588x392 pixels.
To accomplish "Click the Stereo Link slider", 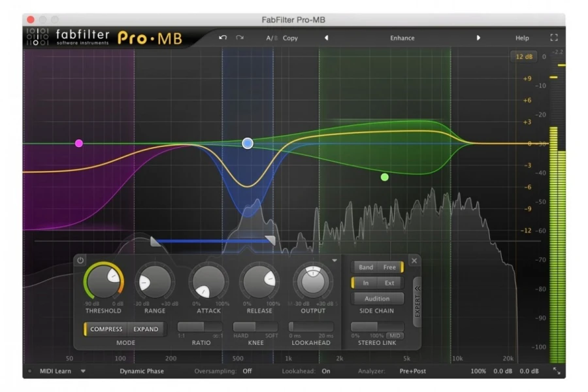I will point(377,327).
